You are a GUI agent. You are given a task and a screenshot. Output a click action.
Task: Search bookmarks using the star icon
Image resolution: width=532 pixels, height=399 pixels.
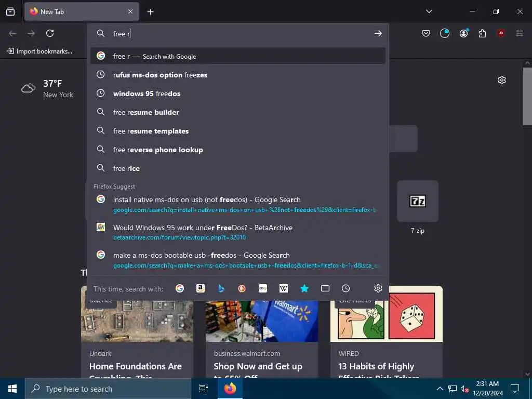point(304,288)
